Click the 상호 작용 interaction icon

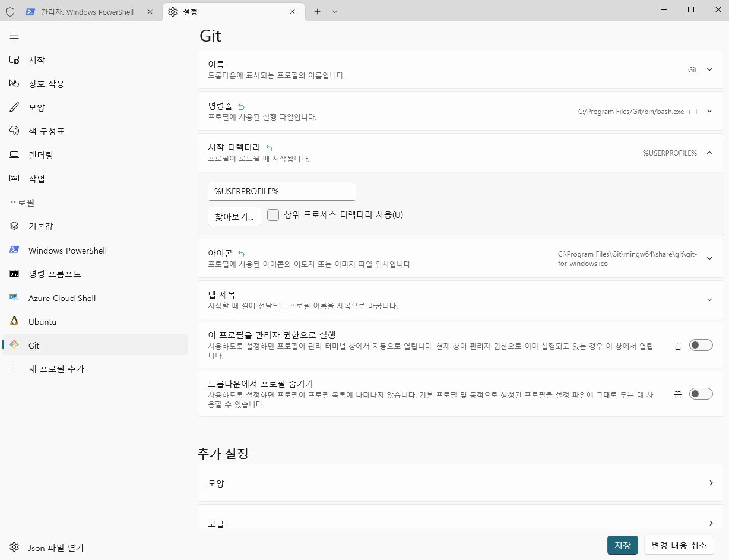pyautogui.click(x=14, y=84)
